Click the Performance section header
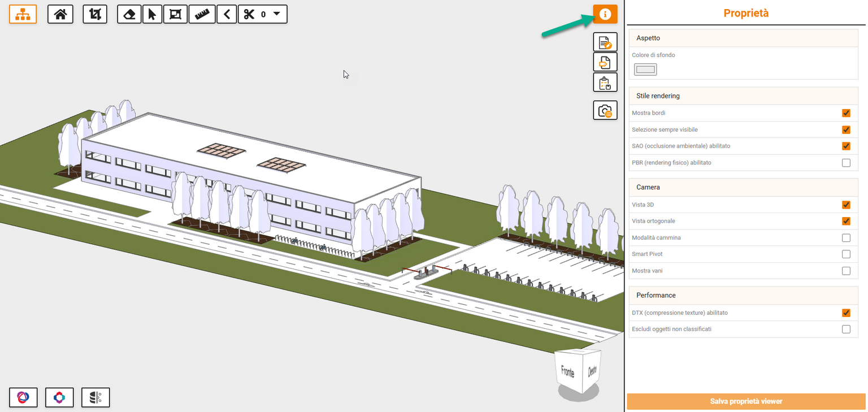Screen dimensions: 868x412 pos(743,295)
